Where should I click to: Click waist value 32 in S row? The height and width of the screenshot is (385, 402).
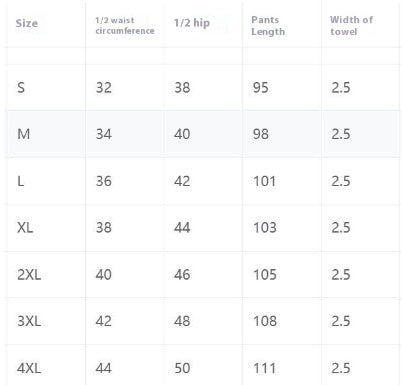pyautogui.click(x=104, y=88)
